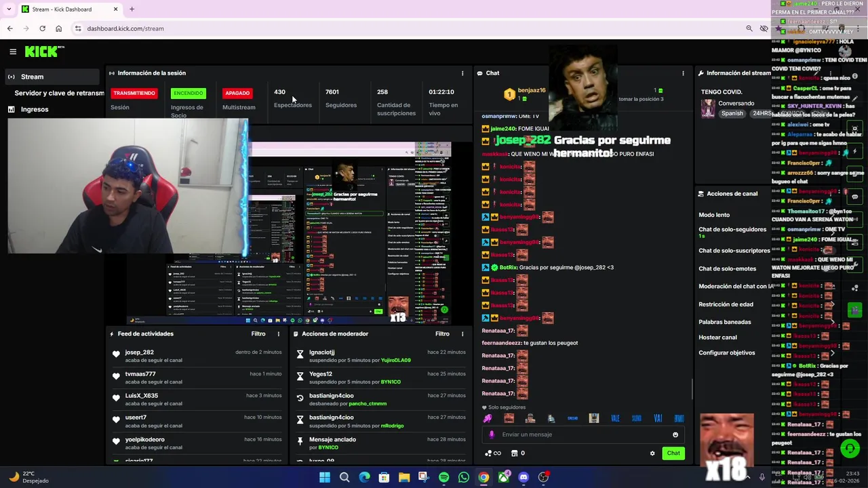Reload the page with browser refresh icon
This screenshot has width=868, height=488.
(42, 28)
